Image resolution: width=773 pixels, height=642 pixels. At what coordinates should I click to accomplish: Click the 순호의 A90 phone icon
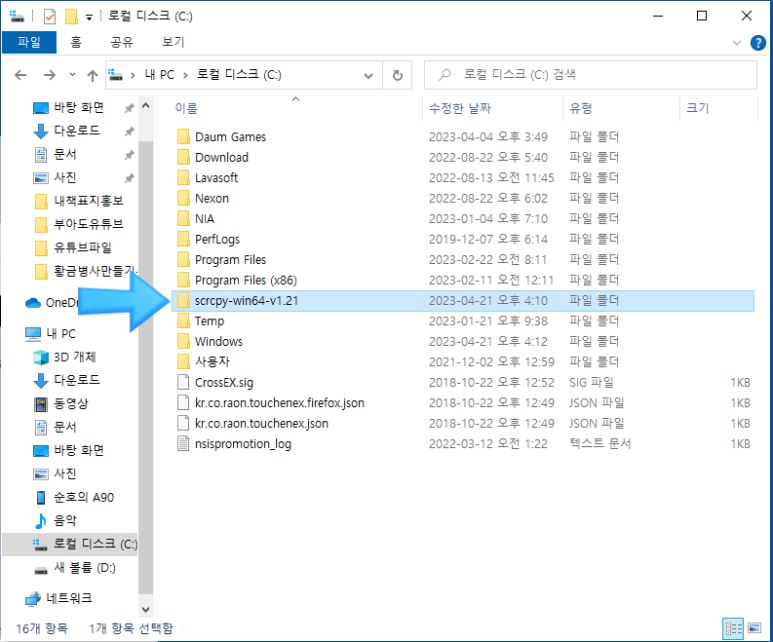pos(41,498)
